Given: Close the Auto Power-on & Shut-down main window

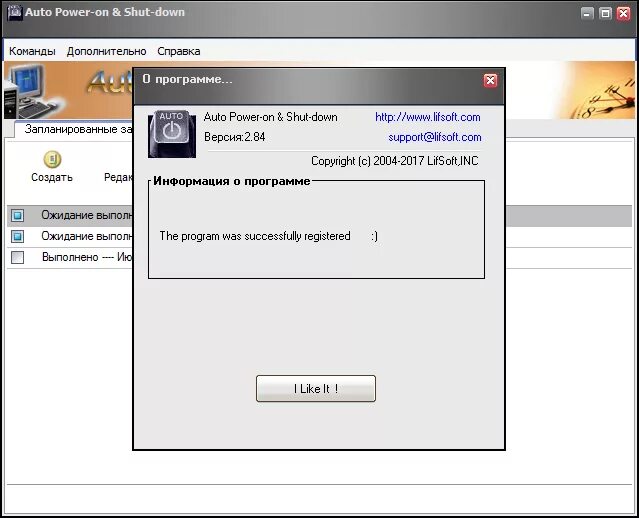Looking at the screenshot, I should point(624,14).
